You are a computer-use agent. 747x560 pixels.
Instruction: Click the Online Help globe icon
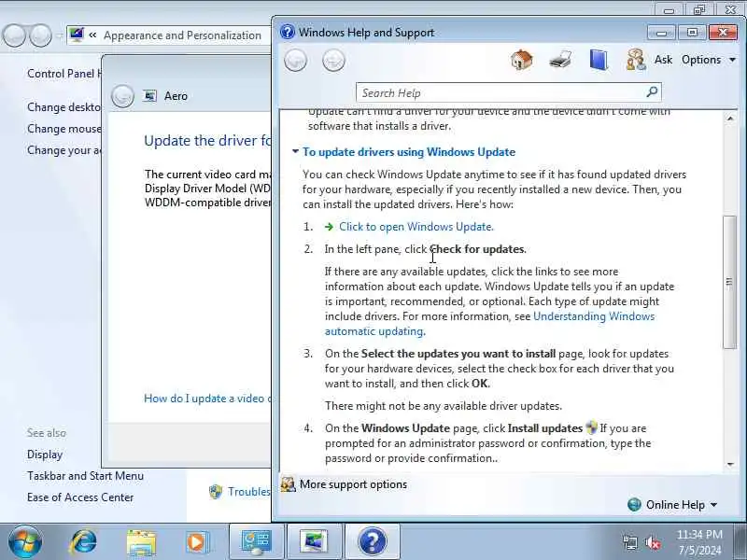634,504
